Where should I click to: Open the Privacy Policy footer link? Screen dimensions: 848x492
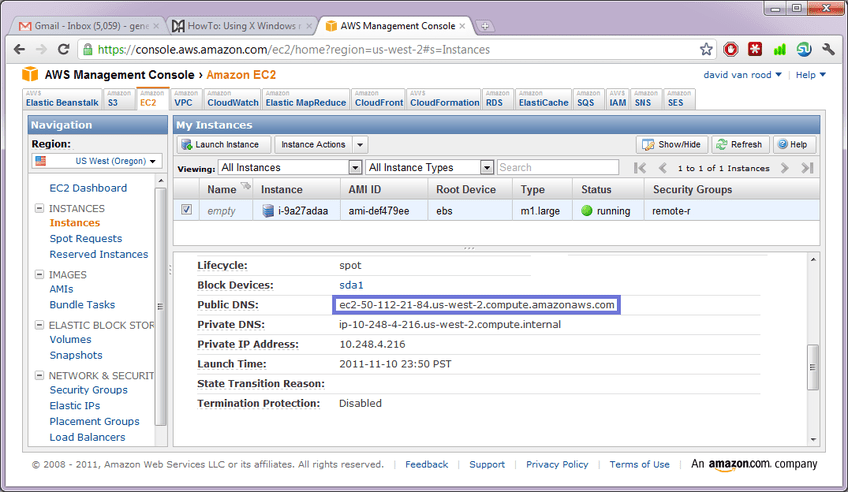[556, 464]
